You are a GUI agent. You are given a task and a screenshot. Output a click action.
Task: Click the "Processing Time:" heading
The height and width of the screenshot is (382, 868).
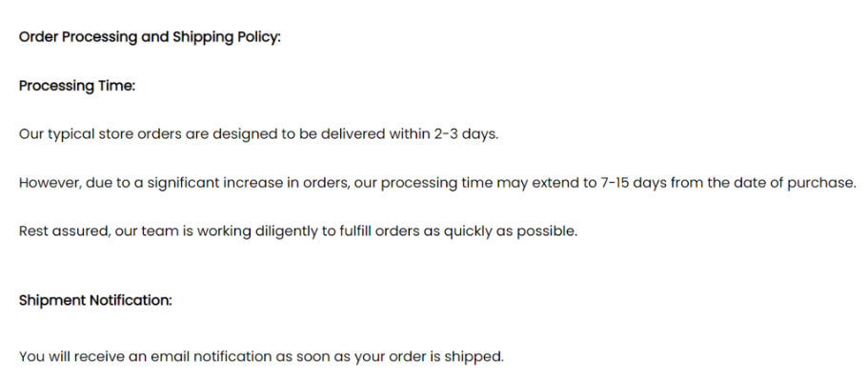77,86
